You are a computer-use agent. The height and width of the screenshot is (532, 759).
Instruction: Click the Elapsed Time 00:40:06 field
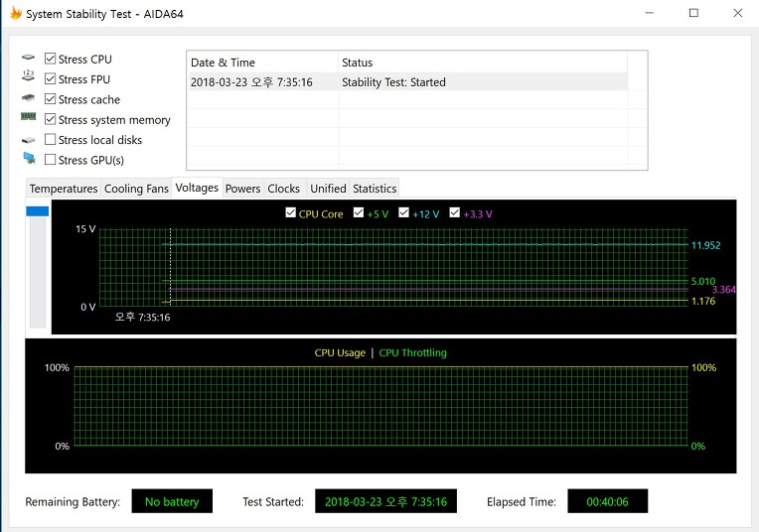[x=607, y=501]
